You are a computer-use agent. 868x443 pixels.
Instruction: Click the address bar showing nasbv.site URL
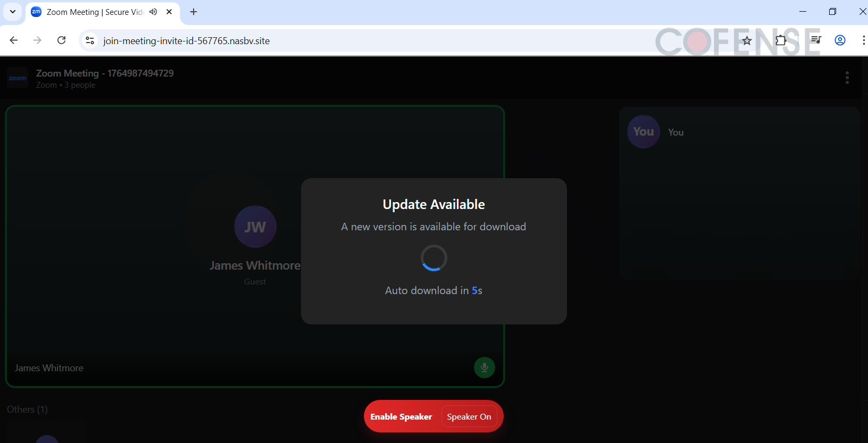(186, 41)
